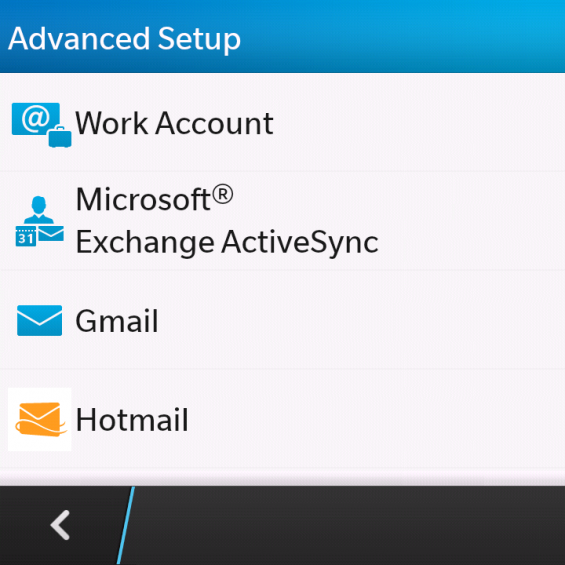Tap the blue Gmail envelope icon
This screenshot has width=565, height=565.
[x=39, y=320]
